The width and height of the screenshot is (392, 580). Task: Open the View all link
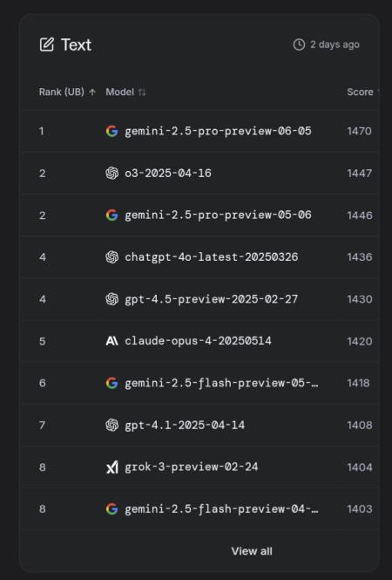(x=252, y=551)
